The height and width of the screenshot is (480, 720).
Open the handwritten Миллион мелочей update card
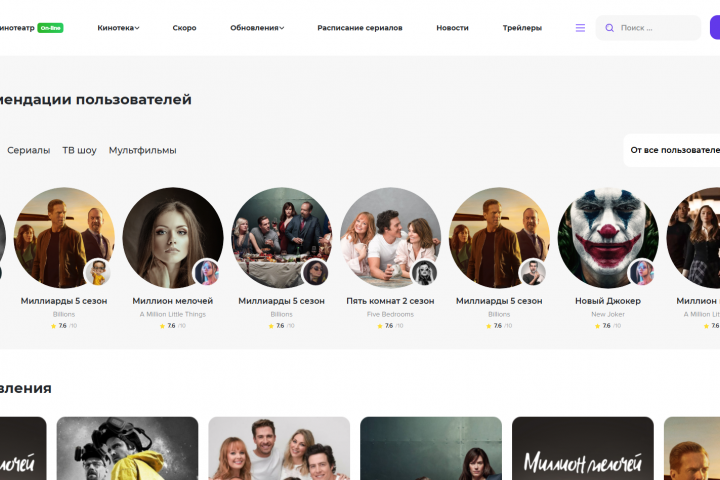click(583, 448)
